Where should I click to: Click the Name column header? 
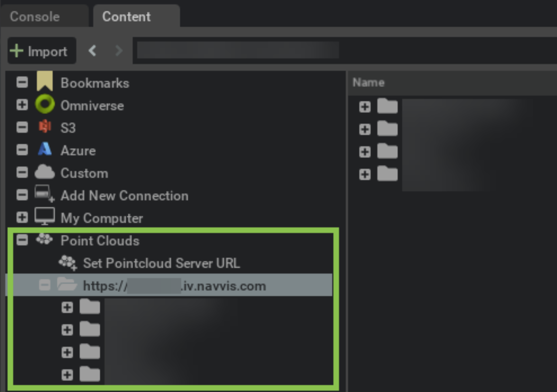(369, 83)
